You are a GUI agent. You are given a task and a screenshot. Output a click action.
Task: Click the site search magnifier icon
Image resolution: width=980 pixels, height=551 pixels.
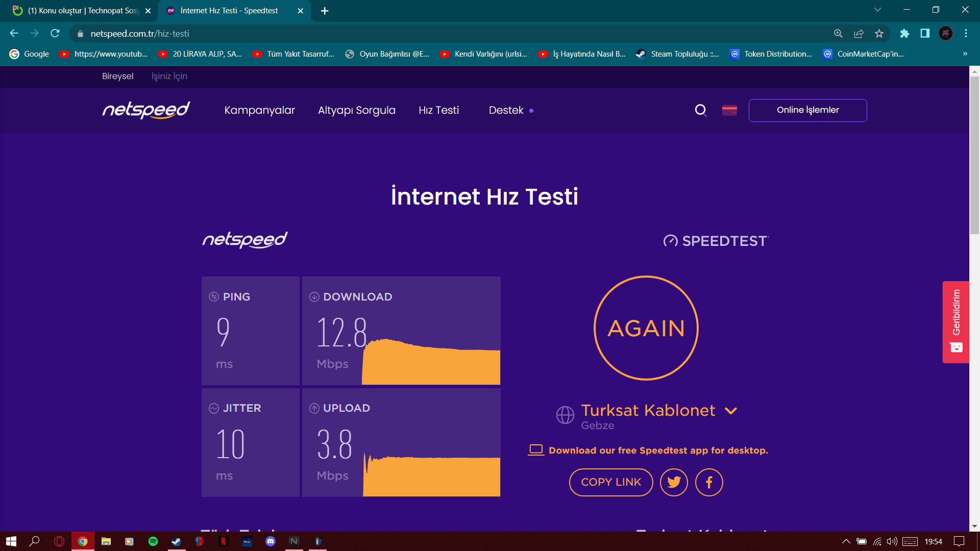(701, 110)
